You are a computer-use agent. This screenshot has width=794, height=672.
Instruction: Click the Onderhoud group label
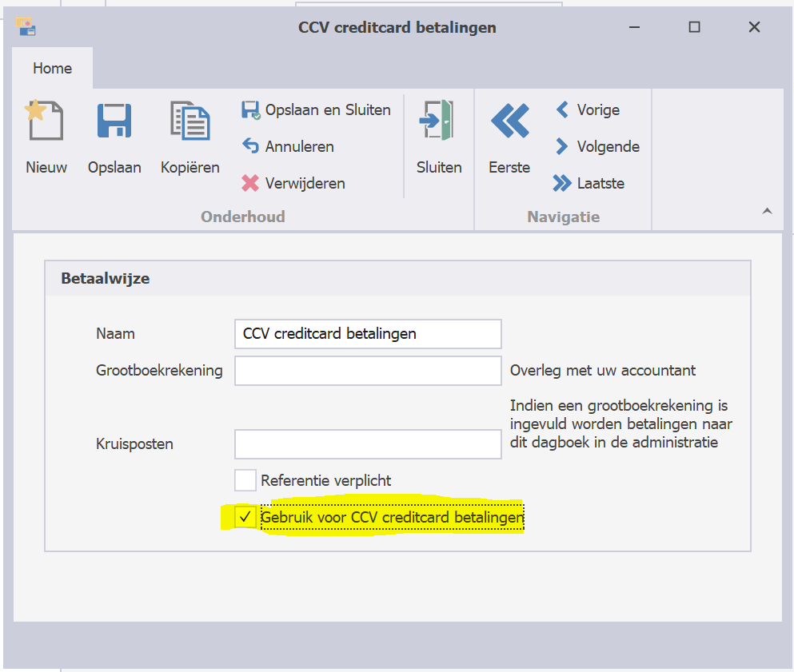(x=242, y=217)
